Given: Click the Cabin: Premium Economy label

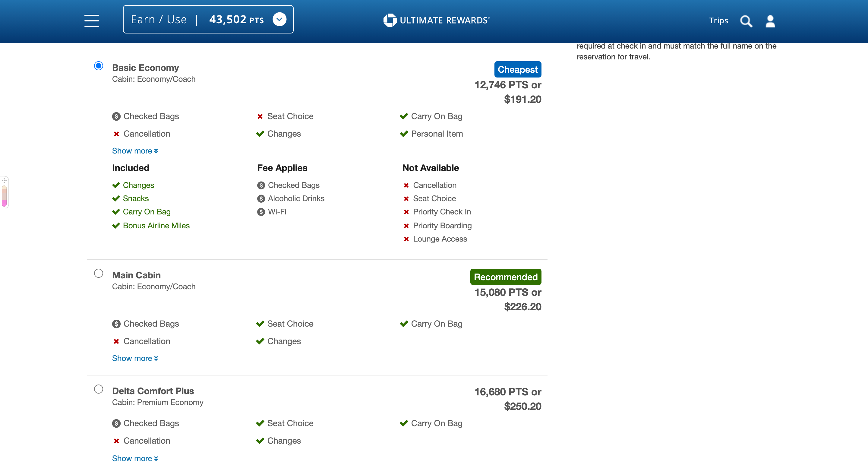Looking at the screenshot, I should click(x=158, y=402).
